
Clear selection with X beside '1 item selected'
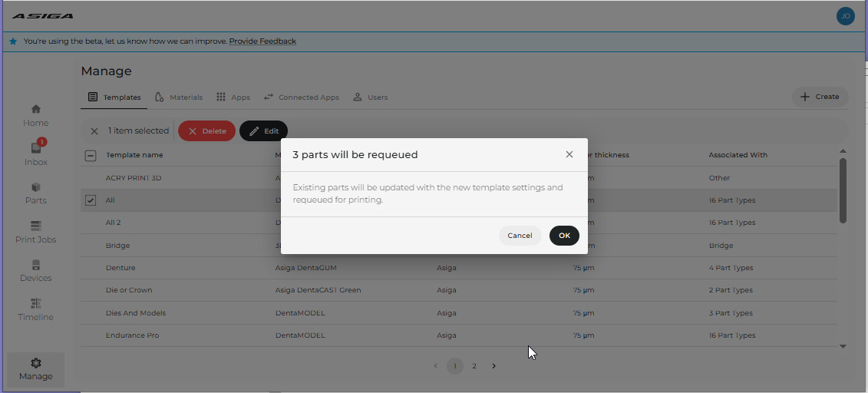tap(94, 131)
